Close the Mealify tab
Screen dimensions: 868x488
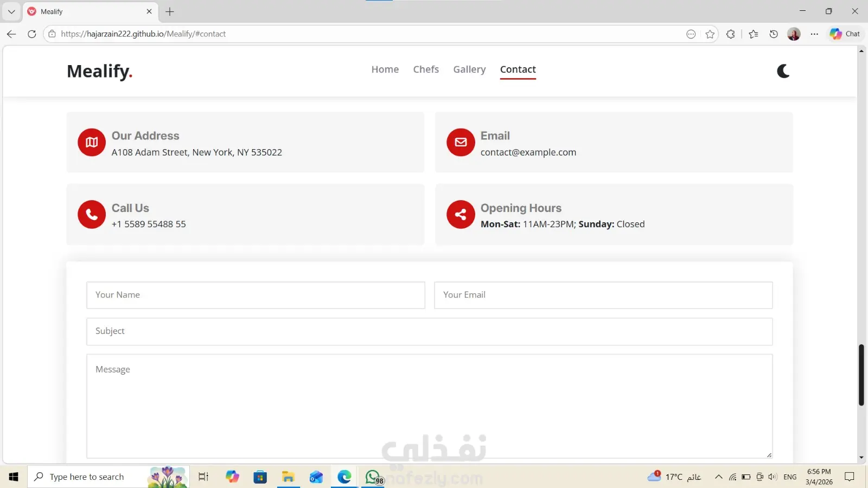coord(149,11)
